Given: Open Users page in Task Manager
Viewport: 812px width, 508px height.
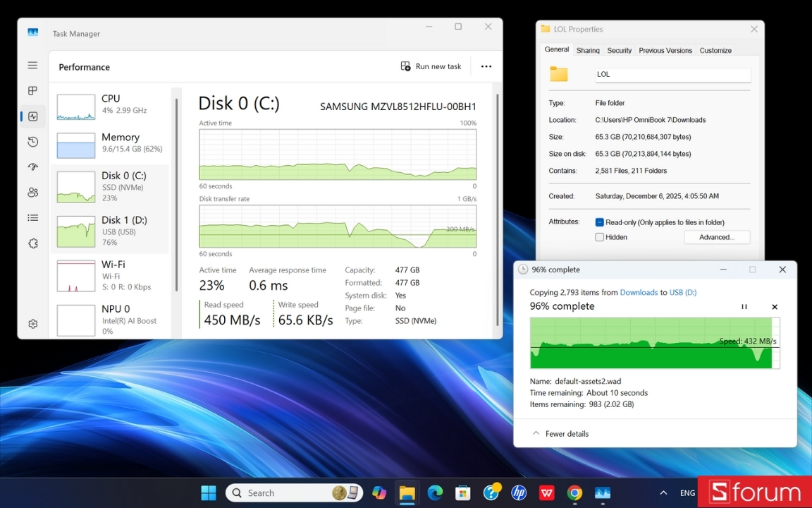Looking at the screenshot, I should 32,193.
